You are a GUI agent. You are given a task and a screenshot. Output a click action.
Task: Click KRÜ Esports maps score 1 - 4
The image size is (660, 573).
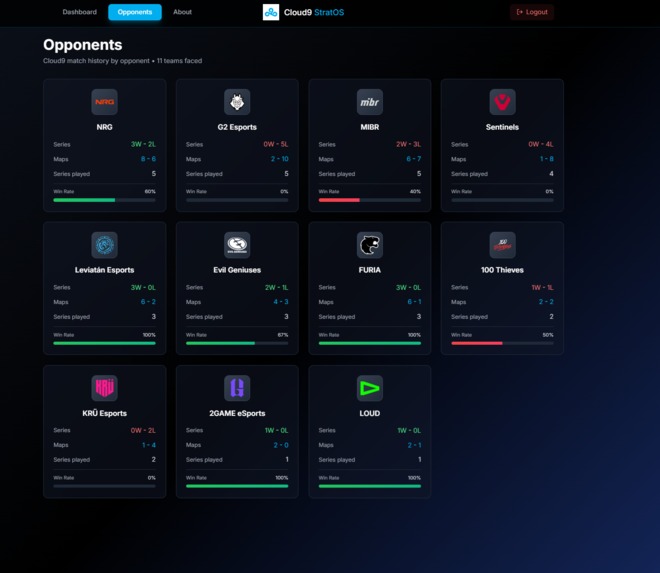[x=149, y=445]
